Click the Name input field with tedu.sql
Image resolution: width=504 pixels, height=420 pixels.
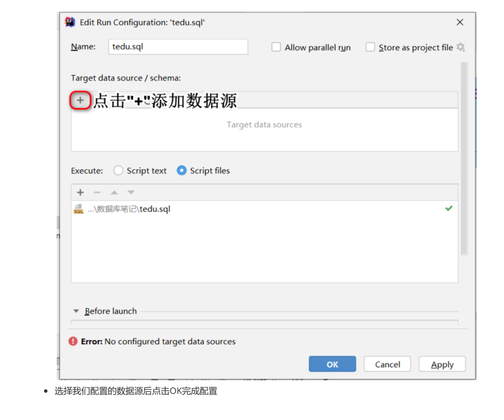(178, 47)
